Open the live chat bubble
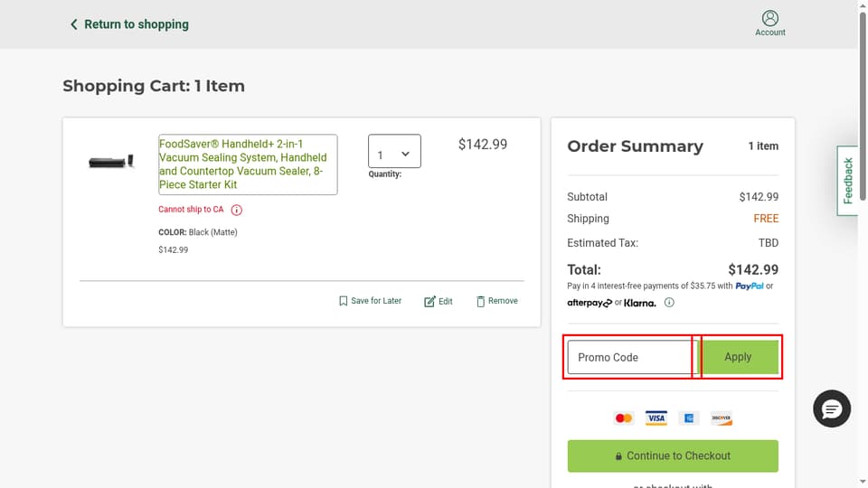 [x=832, y=408]
